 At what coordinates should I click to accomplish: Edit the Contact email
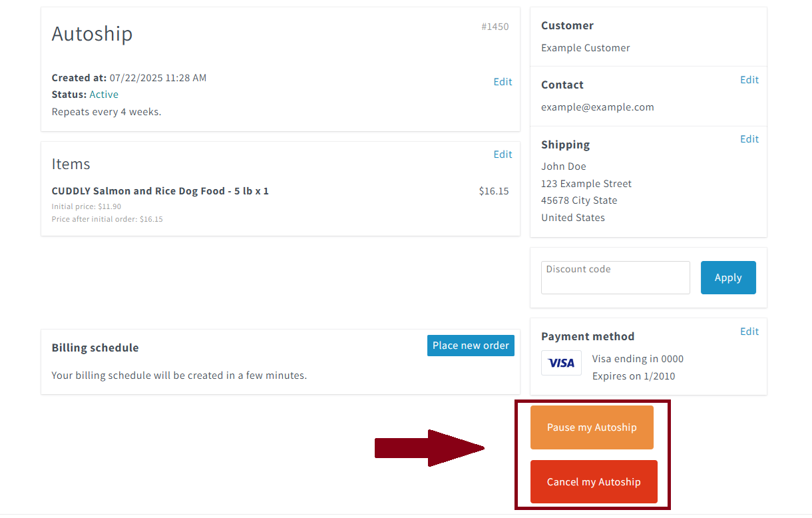[x=749, y=80]
